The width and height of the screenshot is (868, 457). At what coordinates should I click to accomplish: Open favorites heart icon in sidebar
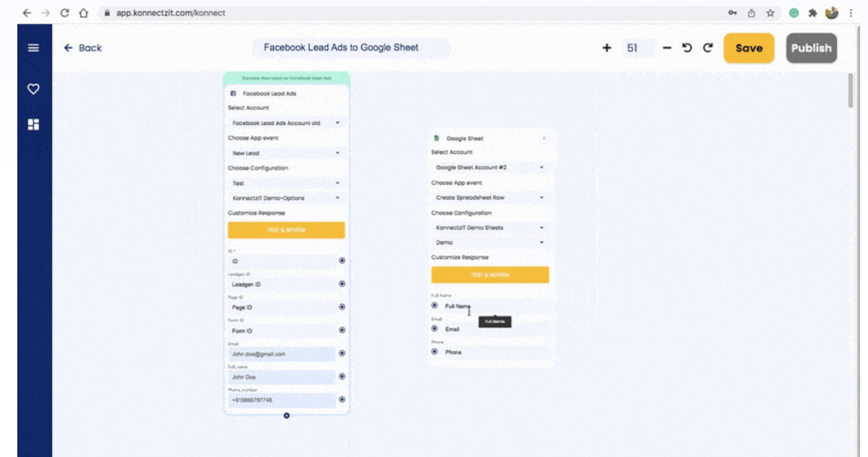click(x=33, y=89)
